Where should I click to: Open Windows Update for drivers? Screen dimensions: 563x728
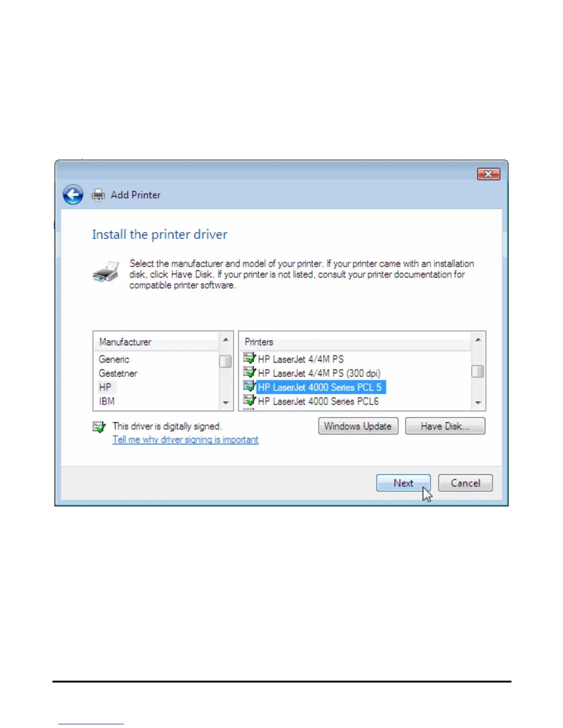358,426
